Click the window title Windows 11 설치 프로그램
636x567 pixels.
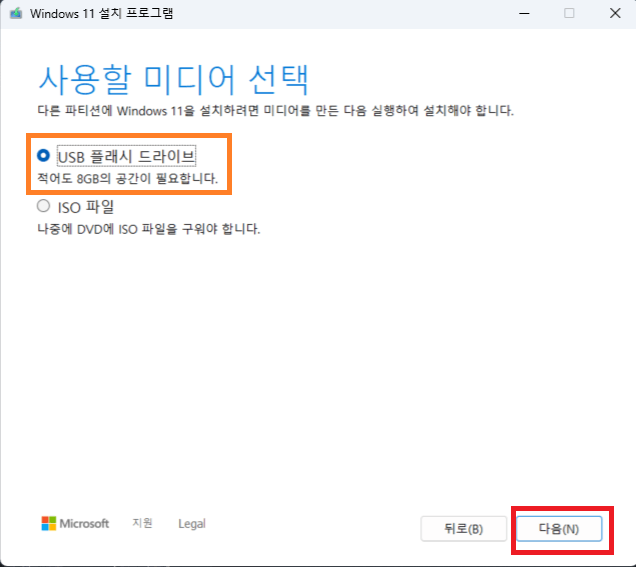pos(101,13)
